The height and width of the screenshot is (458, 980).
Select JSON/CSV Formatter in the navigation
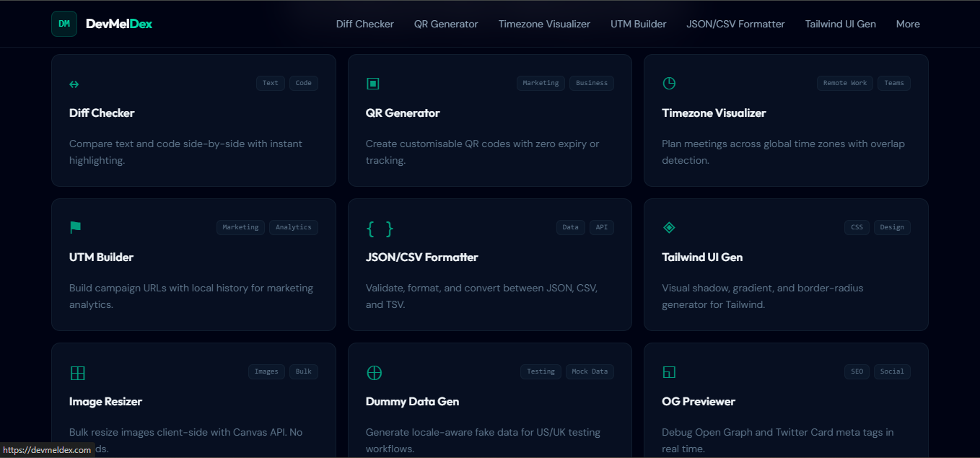coord(735,24)
